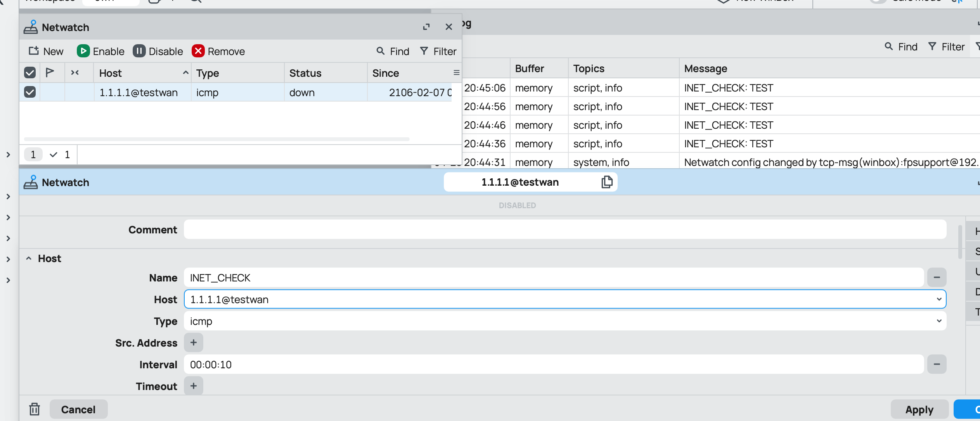Screen dimensions: 980x421
Task: Click the green Enable icon button
Action: point(83,51)
